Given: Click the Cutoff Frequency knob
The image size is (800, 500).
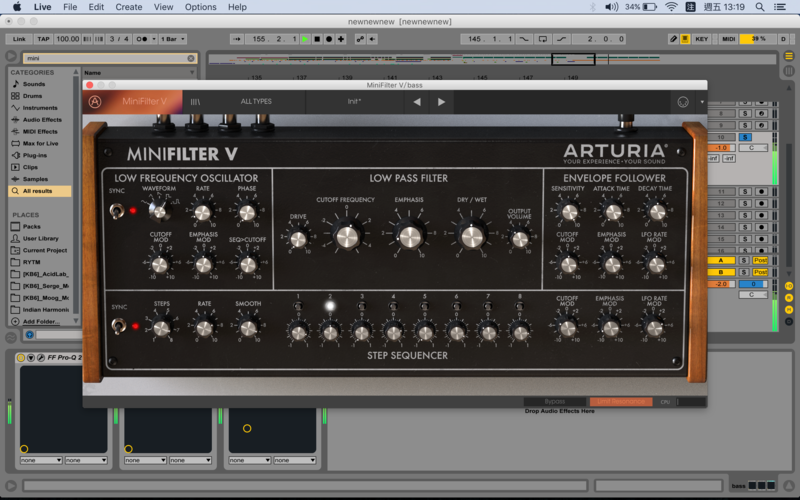Looking at the screenshot, I should (346, 236).
